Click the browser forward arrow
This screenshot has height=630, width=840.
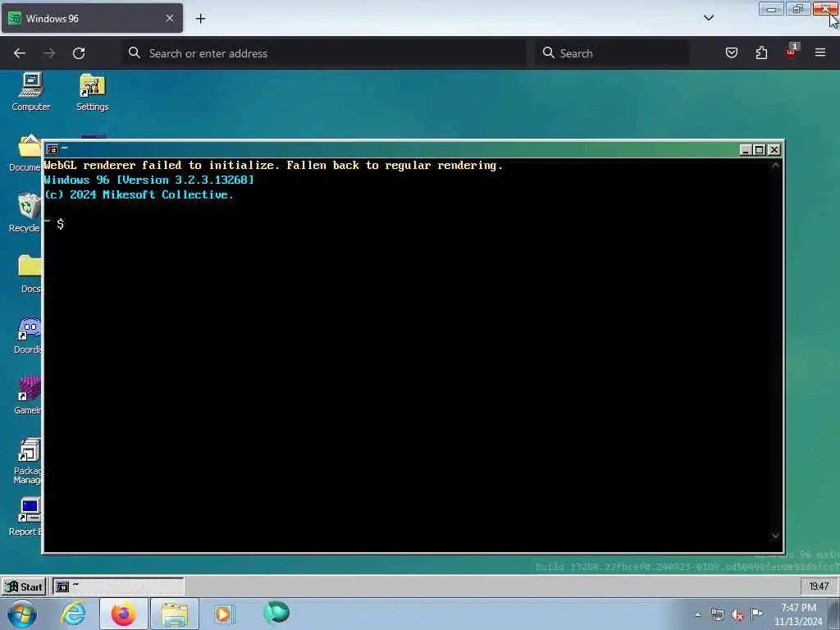(x=49, y=53)
